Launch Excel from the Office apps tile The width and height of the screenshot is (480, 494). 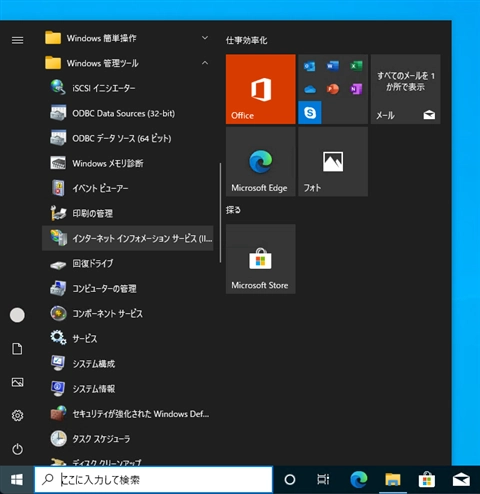pyautogui.click(x=356, y=66)
